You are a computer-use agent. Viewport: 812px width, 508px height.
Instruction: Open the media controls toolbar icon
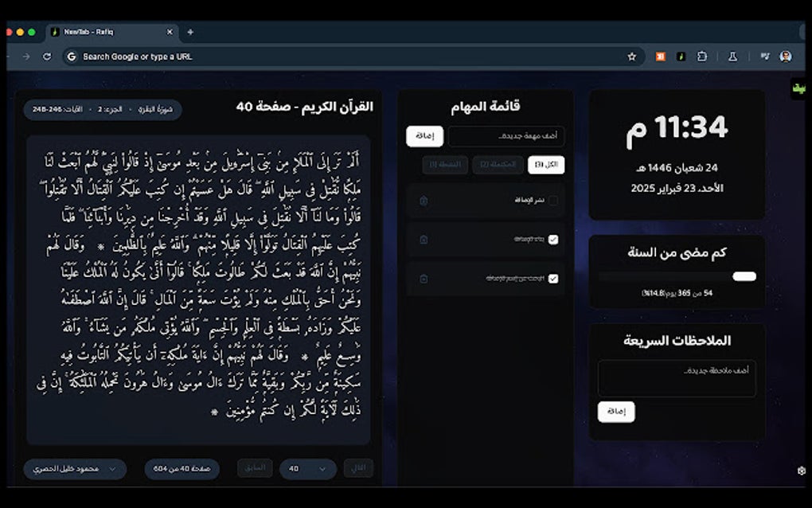[x=765, y=57]
